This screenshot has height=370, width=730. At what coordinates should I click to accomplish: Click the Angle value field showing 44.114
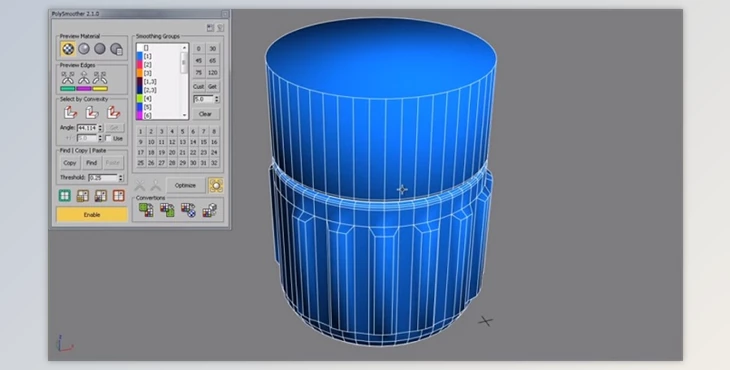[x=87, y=128]
